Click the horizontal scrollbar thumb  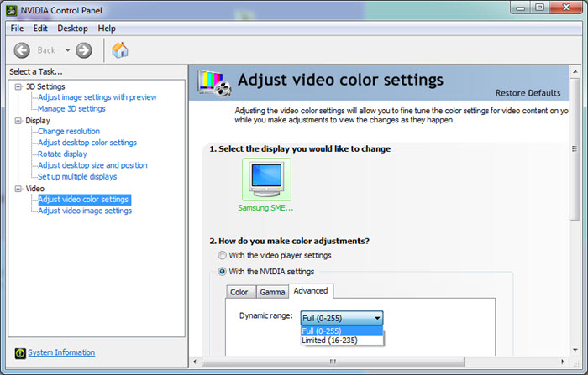pyautogui.click(x=333, y=362)
